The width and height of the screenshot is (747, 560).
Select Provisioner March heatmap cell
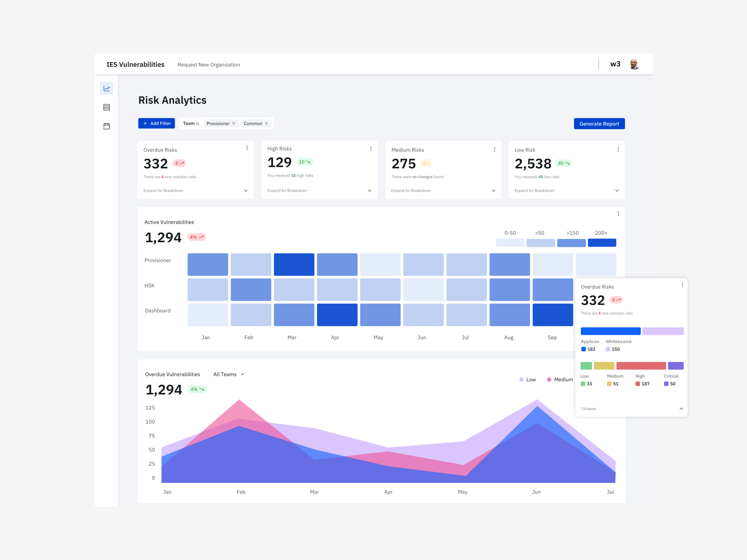(x=294, y=265)
